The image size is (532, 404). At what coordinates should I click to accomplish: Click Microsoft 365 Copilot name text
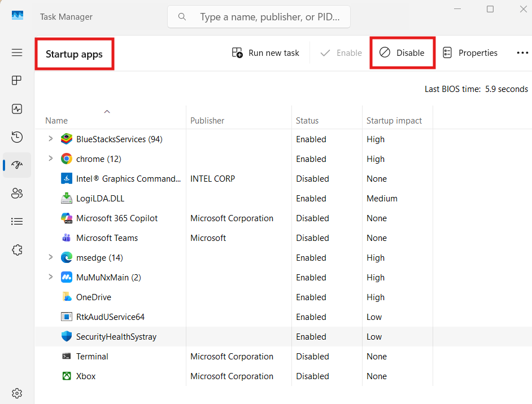(x=117, y=218)
